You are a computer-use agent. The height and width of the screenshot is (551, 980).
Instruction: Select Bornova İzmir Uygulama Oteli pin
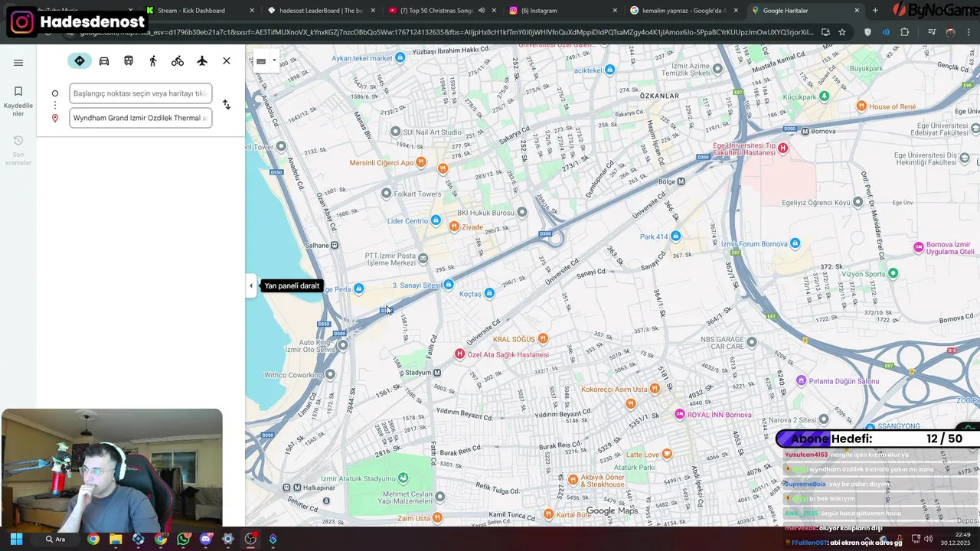coord(919,247)
